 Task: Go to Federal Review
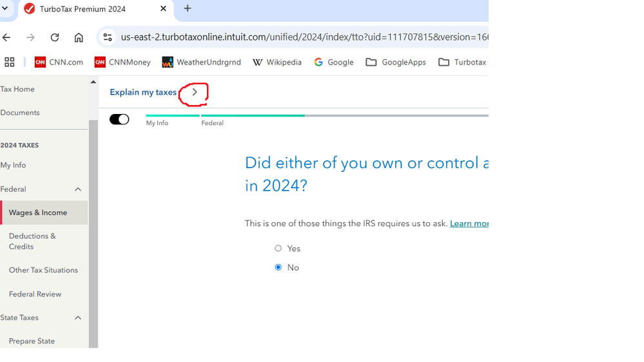pyautogui.click(x=35, y=294)
